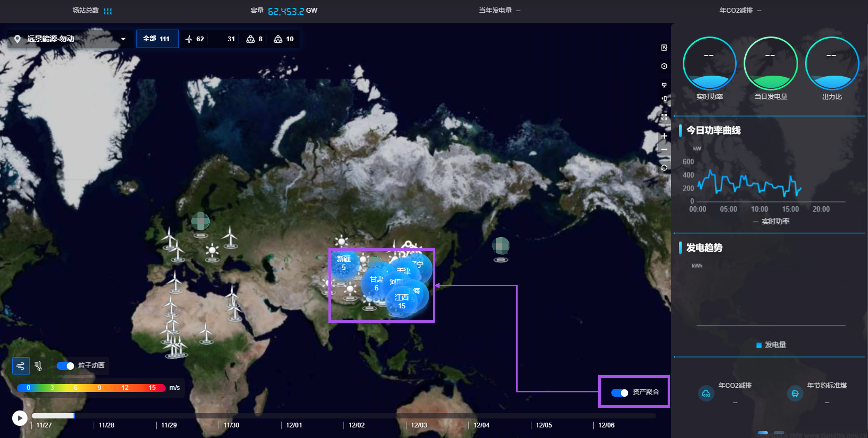Click the refresh map icon

664,168
